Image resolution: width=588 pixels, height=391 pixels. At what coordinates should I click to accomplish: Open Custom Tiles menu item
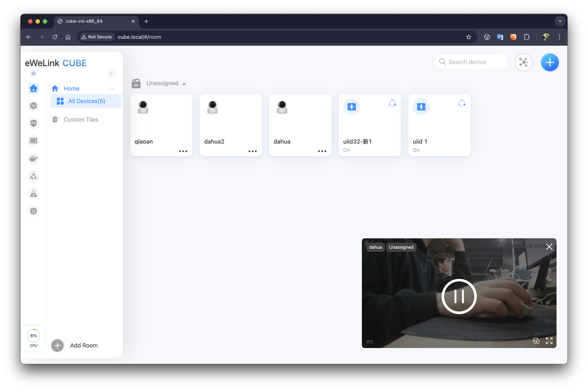pyautogui.click(x=80, y=120)
